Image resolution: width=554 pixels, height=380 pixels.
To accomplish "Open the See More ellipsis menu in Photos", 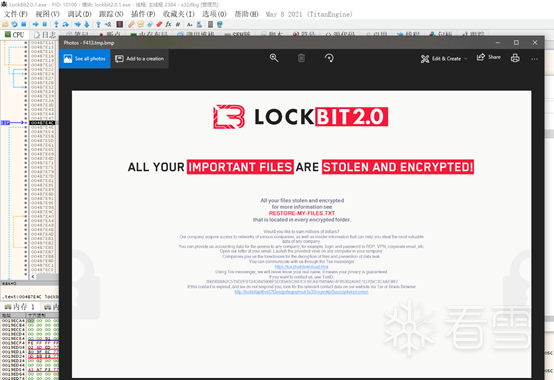I will coord(535,59).
